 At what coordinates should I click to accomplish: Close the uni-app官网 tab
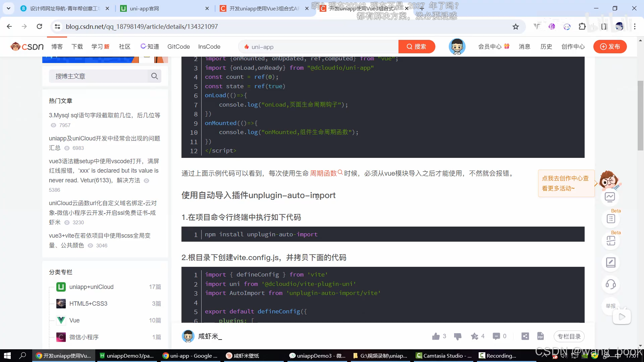tap(207, 8)
